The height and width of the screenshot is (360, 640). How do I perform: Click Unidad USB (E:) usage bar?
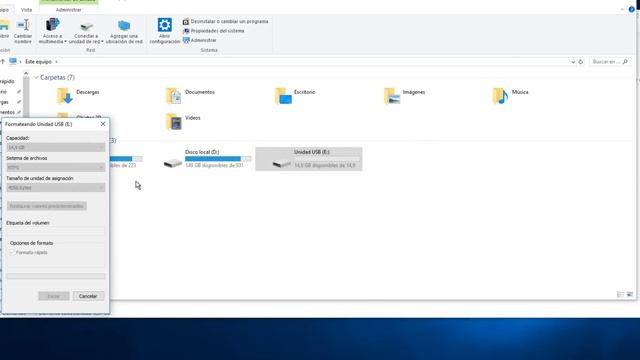327,159
